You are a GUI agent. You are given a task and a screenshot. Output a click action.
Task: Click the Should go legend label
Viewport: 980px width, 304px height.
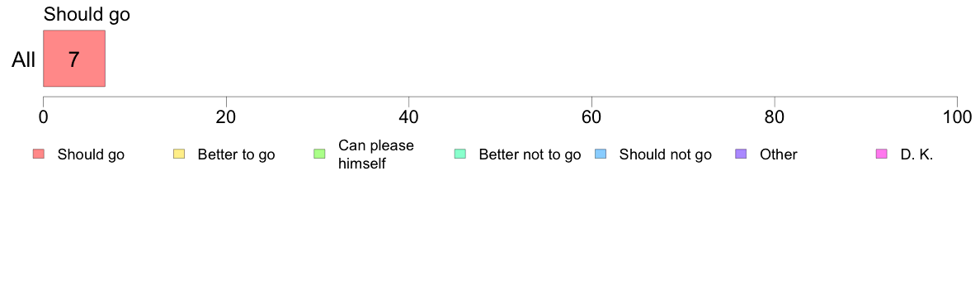(92, 154)
